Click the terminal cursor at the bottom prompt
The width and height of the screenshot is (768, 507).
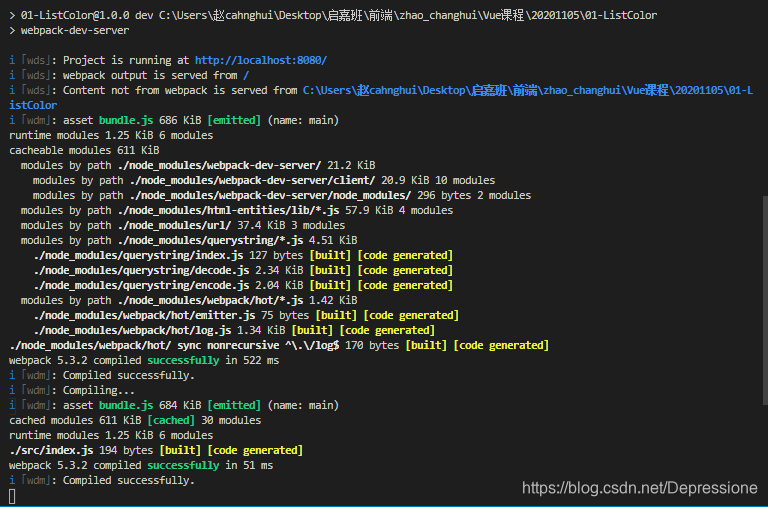click(12, 496)
